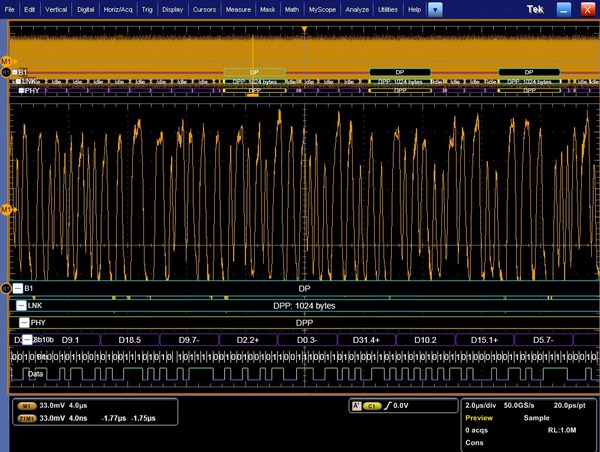Open the Digital menu

point(85,10)
